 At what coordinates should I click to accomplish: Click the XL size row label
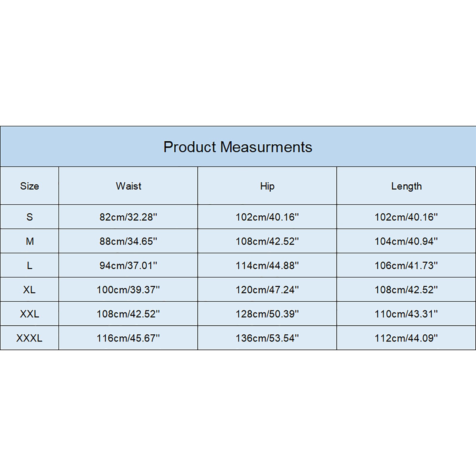click(x=29, y=289)
